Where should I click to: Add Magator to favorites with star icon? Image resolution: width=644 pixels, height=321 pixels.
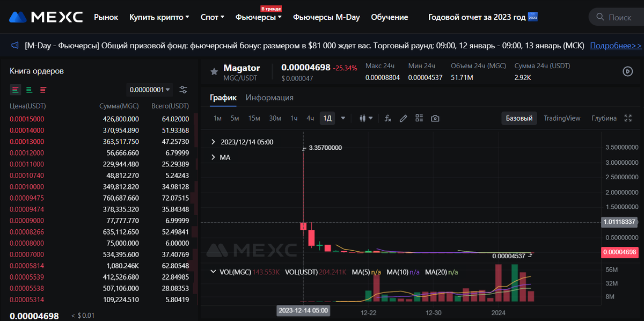point(214,71)
